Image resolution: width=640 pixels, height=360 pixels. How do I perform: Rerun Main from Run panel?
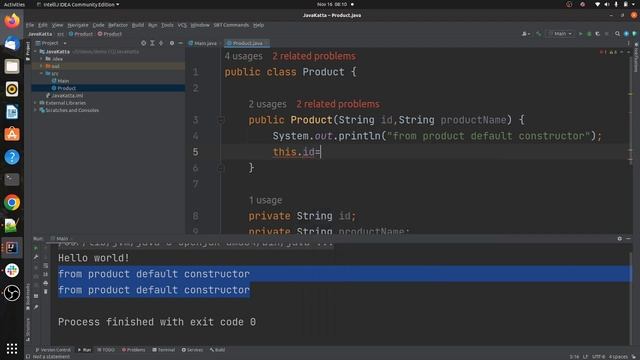(36, 248)
